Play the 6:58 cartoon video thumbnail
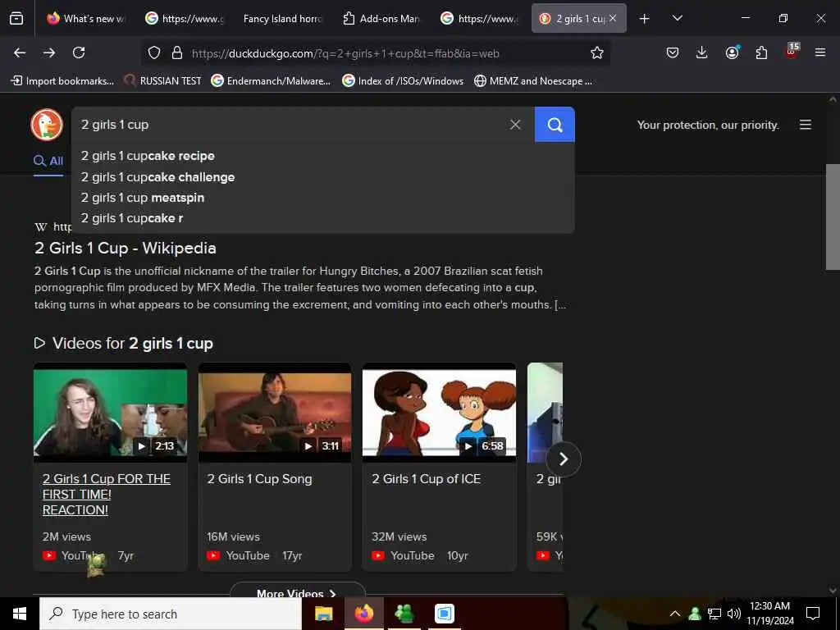This screenshot has height=630, width=840. [x=440, y=413]
